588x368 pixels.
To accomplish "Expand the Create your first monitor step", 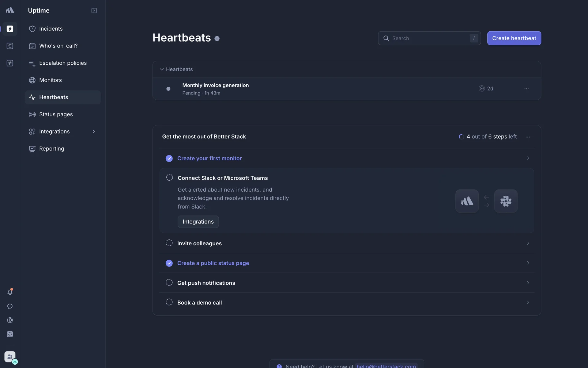I will [528, 158].
